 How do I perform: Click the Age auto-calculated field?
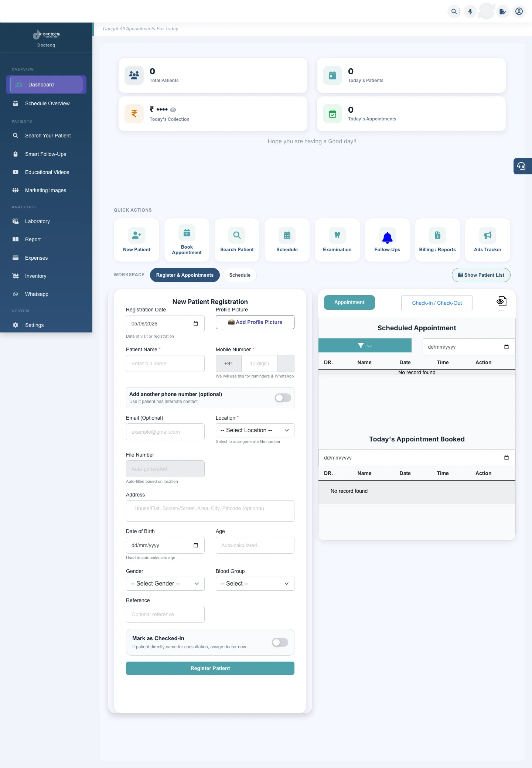(x=255, y=545)
